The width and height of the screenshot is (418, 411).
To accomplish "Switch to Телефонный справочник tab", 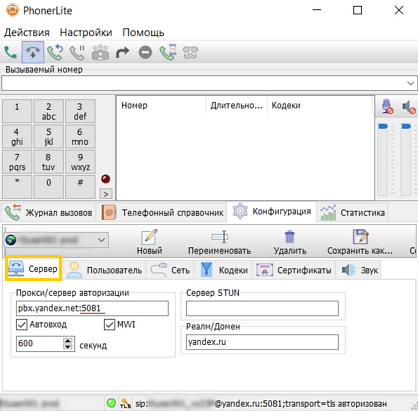I will [163, 212].
